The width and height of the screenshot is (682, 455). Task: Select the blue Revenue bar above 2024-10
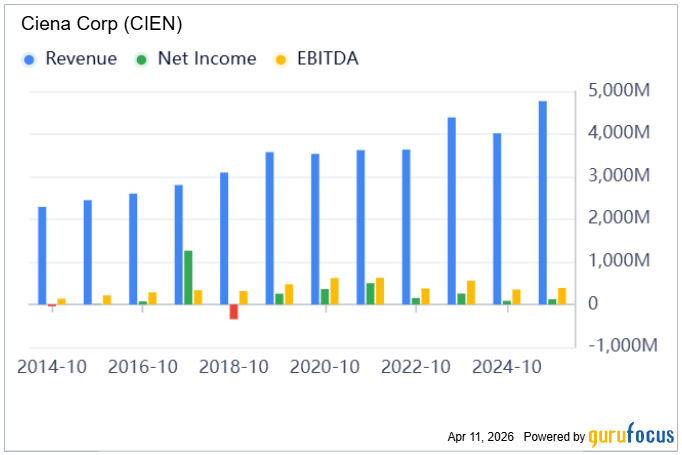click(497, 219)
